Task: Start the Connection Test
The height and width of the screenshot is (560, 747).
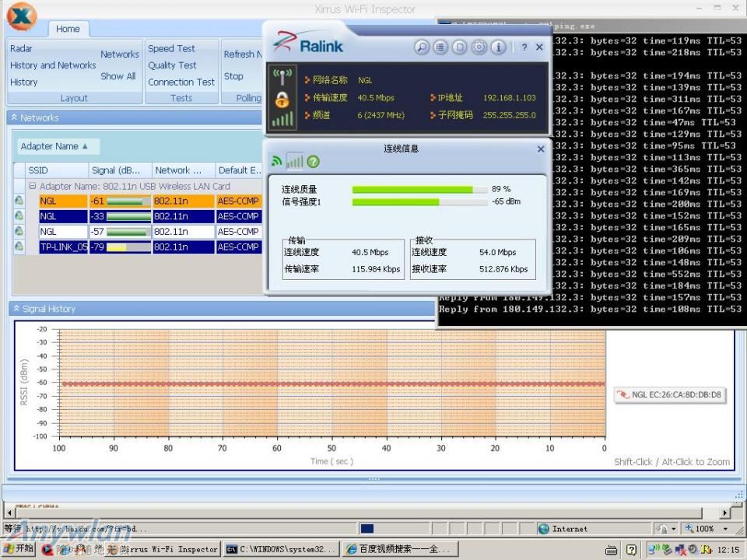Action: [181, 82]
